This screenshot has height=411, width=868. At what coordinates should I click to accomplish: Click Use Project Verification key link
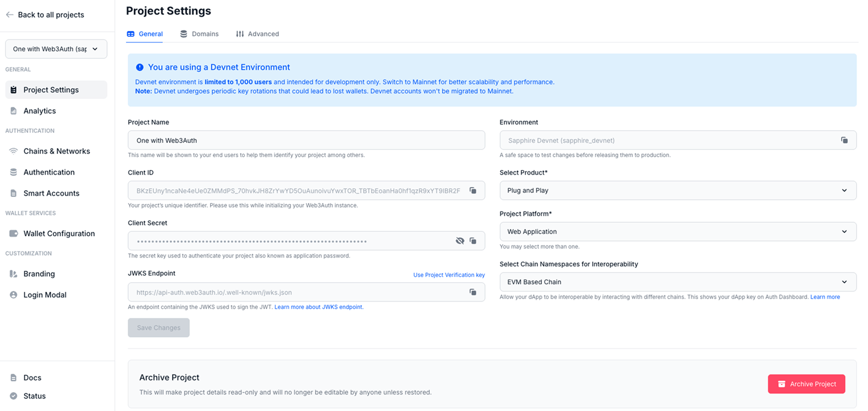[x=449, y=275]
